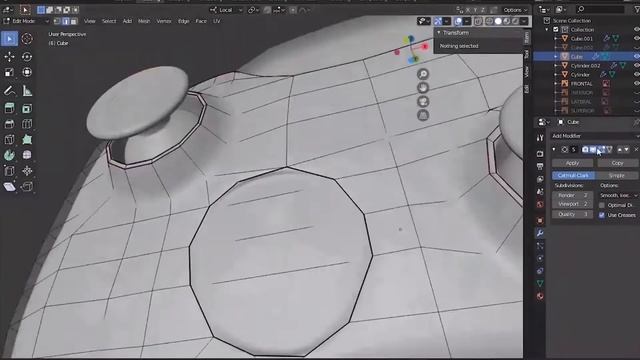Image resolution: width=640 pixels, height=360 pixels.
Task: Select the Shear tool
Action: pyautogui.click(x=9, y=187)
